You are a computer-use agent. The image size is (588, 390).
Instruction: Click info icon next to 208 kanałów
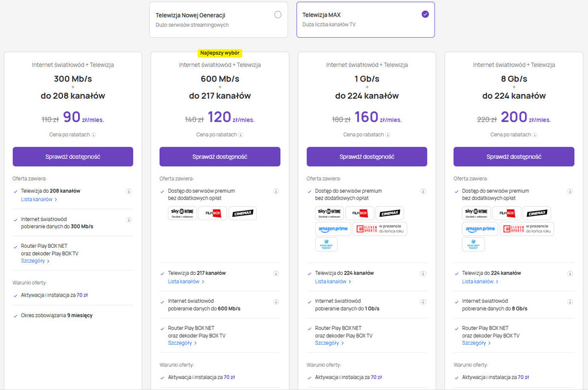tap(129, 192)
